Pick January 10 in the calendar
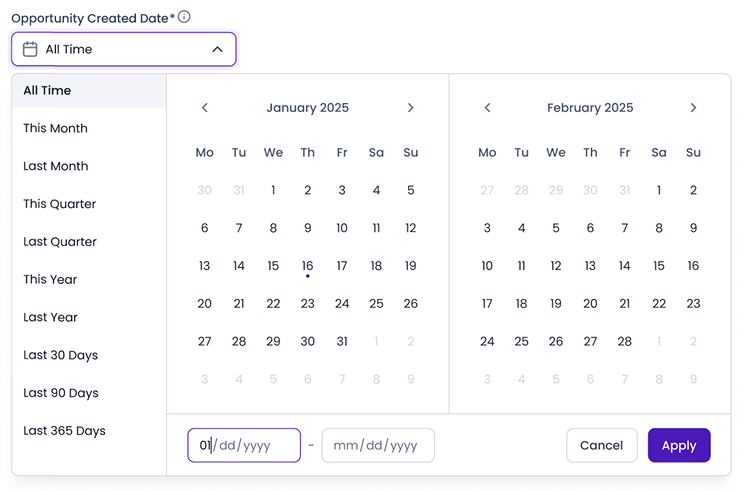This screenshot has height=491, width=750. (x=342, y=228)
